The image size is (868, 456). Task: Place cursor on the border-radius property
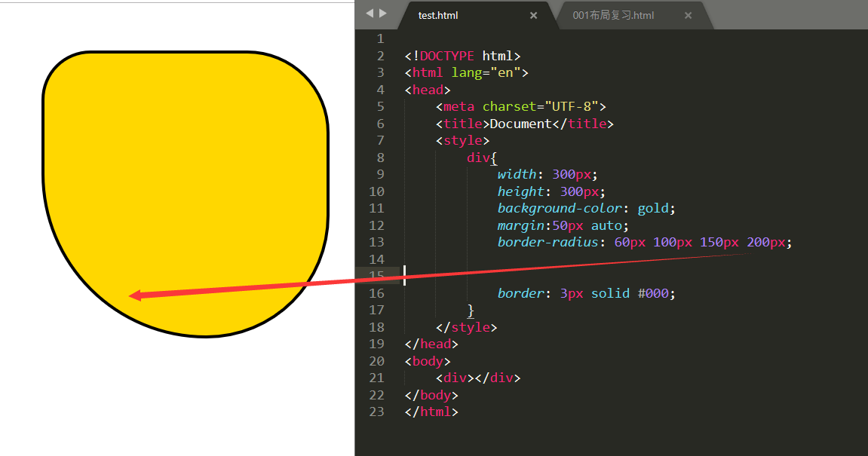(547, 242)
